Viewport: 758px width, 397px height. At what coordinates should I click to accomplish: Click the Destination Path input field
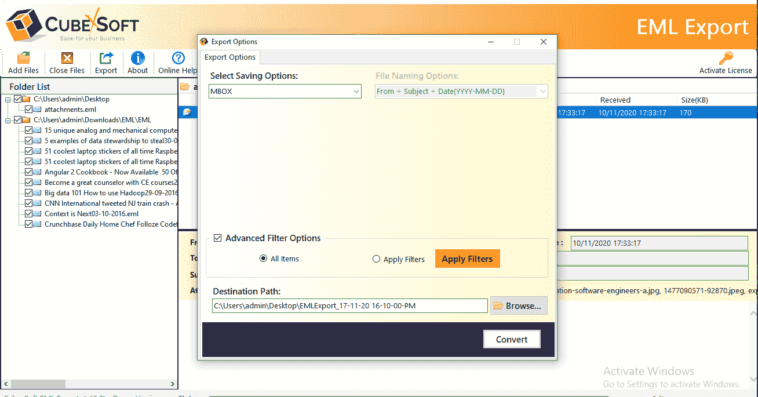click(350, 306)
